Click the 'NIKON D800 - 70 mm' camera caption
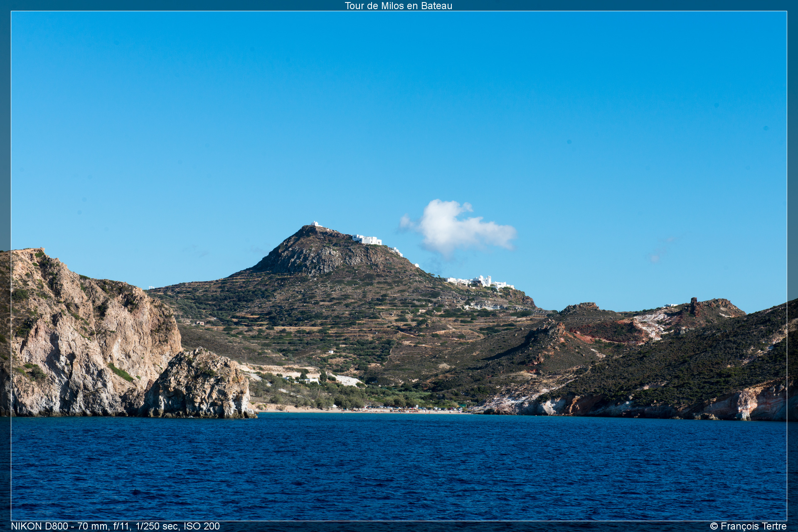Viewport: 798px width, 532px height. click(x=115, y=526)
